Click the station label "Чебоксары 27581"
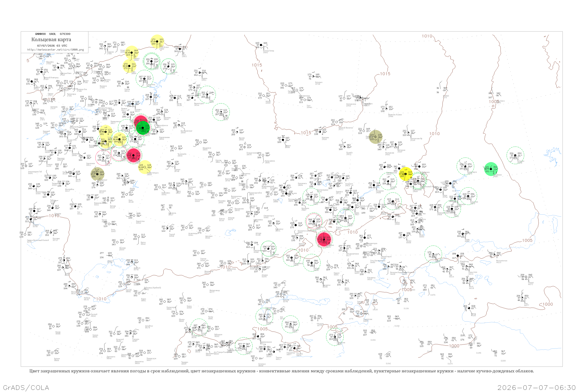The width and height of the screenshot is (588, 392). 71,95
